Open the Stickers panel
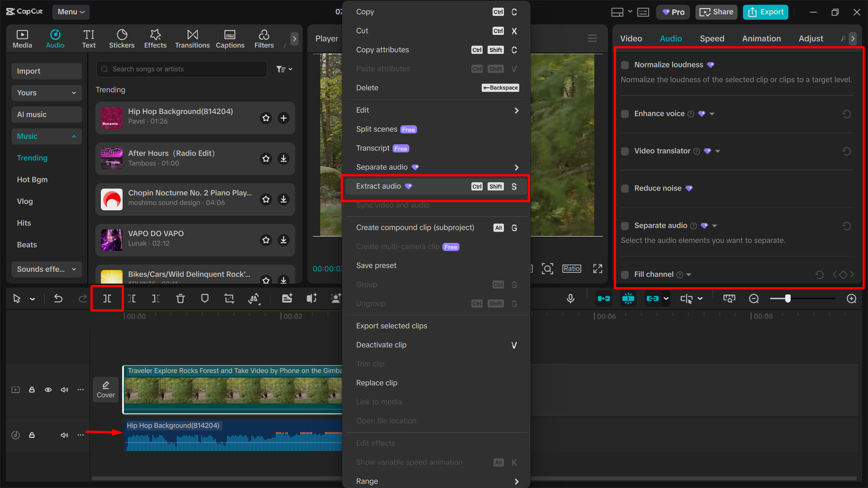The image size is (868, 488). (122, 39)
